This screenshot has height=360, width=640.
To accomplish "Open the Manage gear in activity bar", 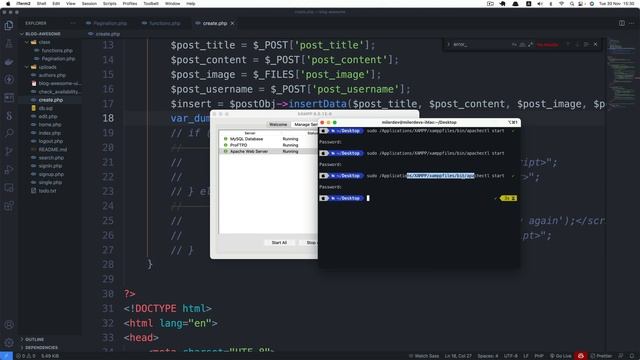I will pyautogui.click(x=9, y=343).
